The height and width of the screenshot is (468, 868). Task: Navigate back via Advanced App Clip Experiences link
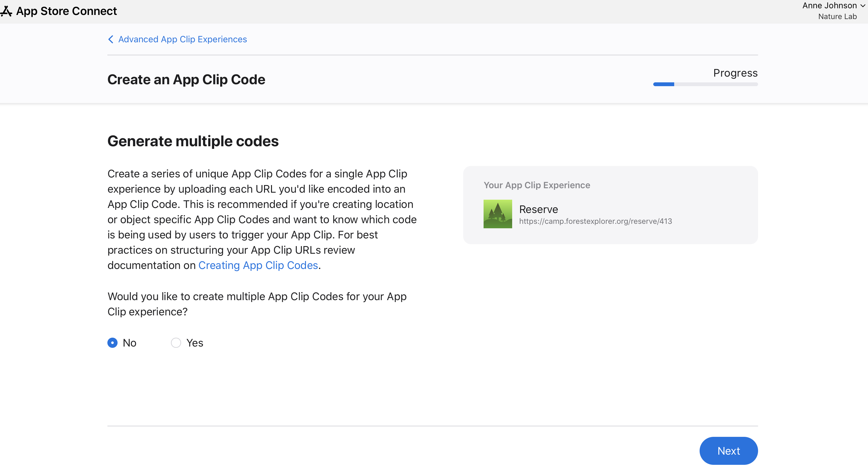click(x=182, y=39)
